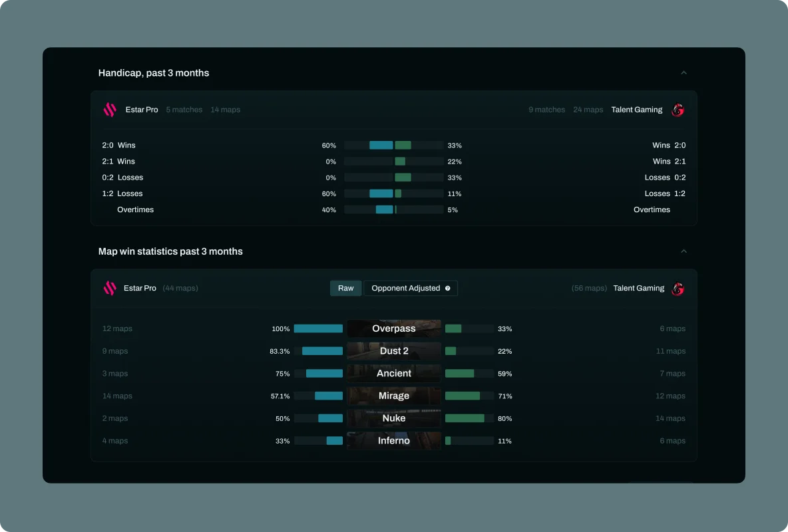Click right 'Overtimes' label

(x=652, y=209)
